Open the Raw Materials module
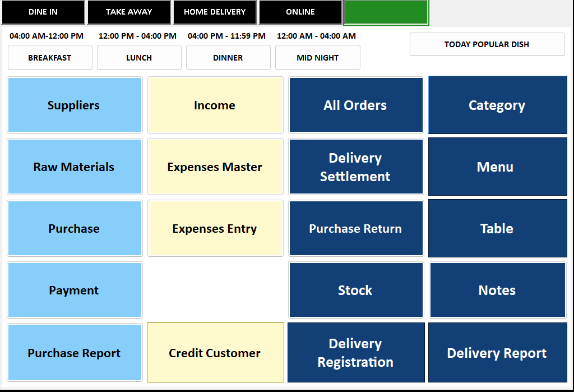Screen dimensions: 574x392 coord(75,167)
